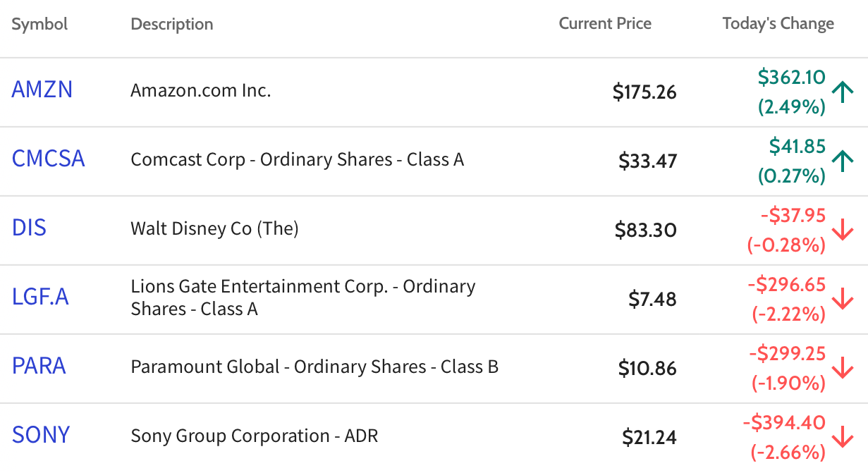
Task: Click the $362.10 gain amount for Amazon
Action: (x=792, y=77)
